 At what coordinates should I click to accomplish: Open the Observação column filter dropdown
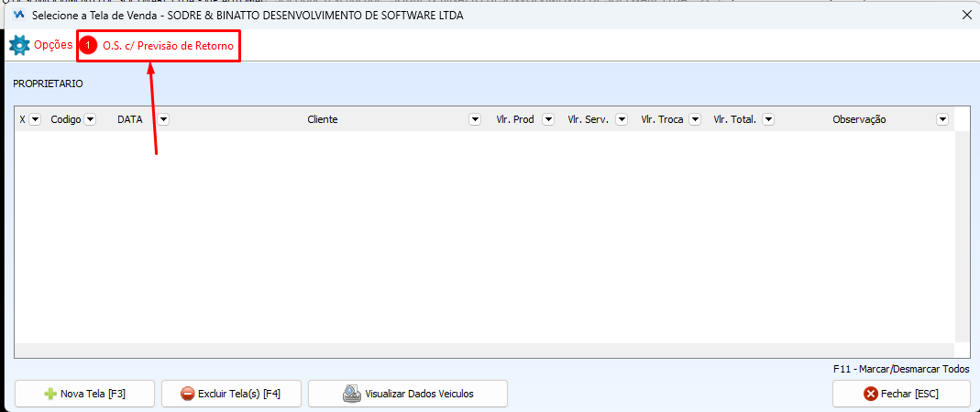click(x=941, y=119)
